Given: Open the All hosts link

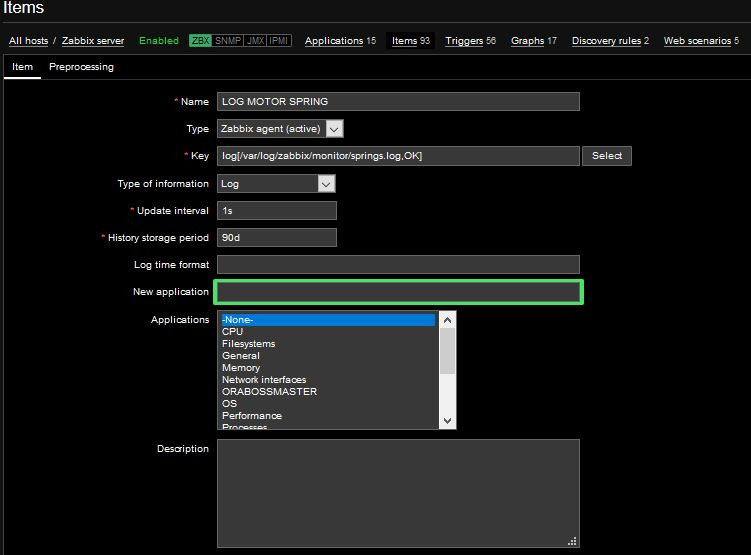Looking at the screenshot, I should (28, 41).
